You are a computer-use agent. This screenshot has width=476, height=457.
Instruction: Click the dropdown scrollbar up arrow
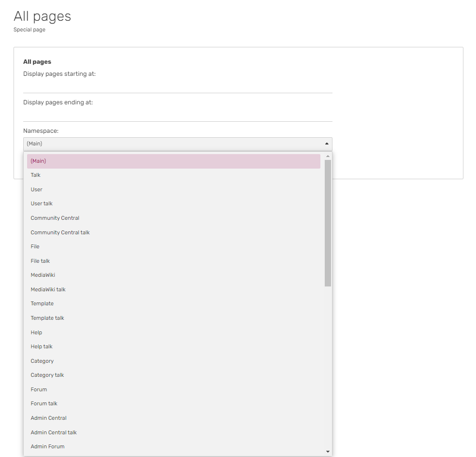[x=328, y=157]
